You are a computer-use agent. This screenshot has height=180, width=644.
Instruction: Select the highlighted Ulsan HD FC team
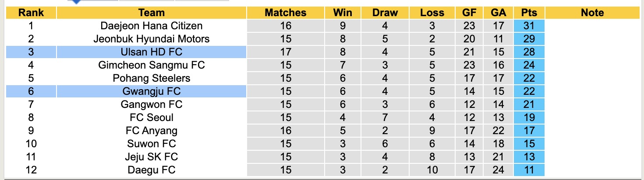point(151,52)
